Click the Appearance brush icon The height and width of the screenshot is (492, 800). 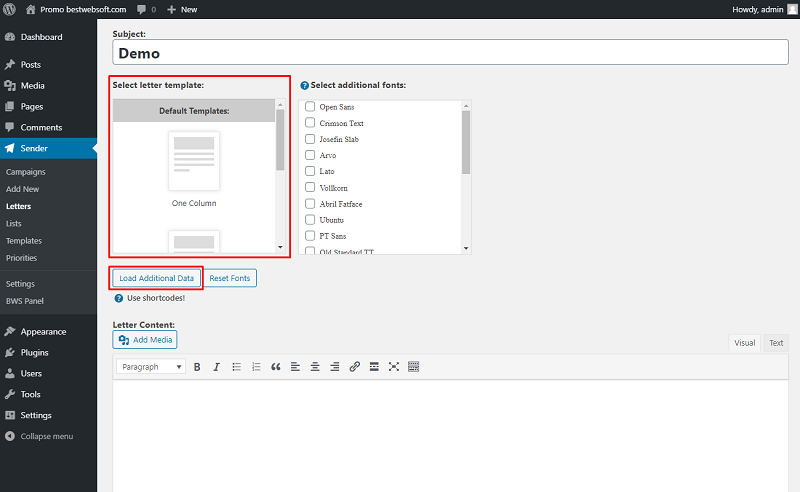click(x=10, y=331)
